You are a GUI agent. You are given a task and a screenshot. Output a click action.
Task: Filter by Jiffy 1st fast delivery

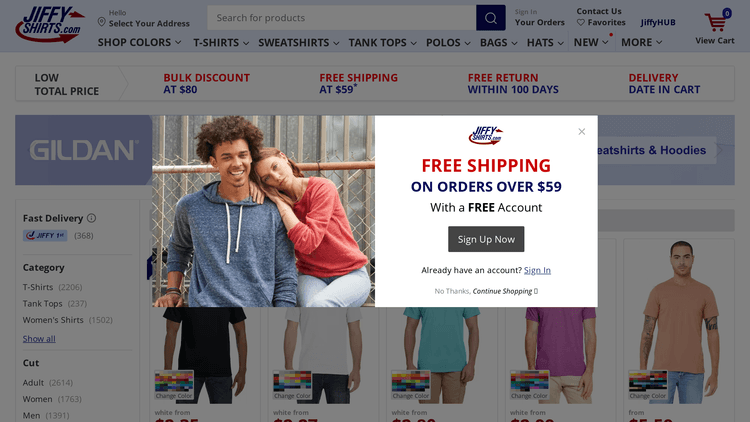[58, 235]
